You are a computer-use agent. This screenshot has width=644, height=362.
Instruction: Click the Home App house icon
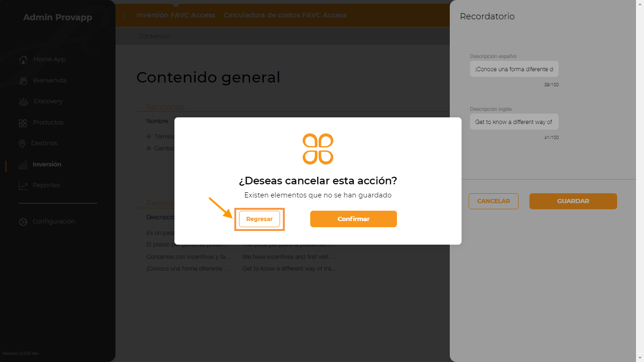click(23, 59)
